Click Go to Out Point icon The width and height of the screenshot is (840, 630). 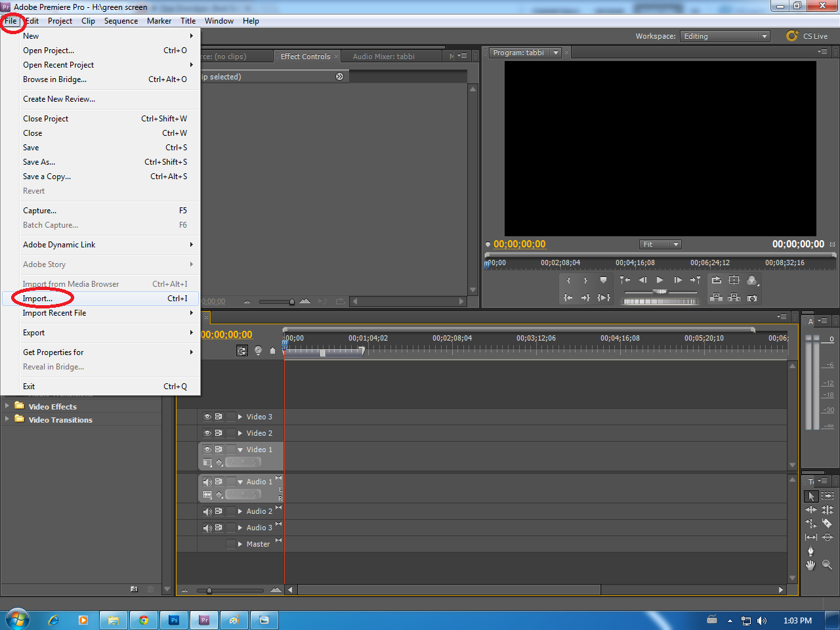(585, 298)
